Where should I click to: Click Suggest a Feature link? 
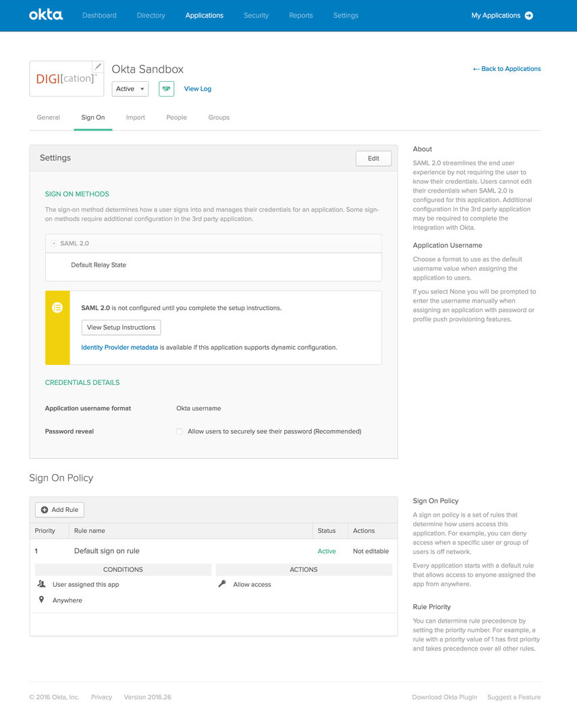(x=514, y=697)
